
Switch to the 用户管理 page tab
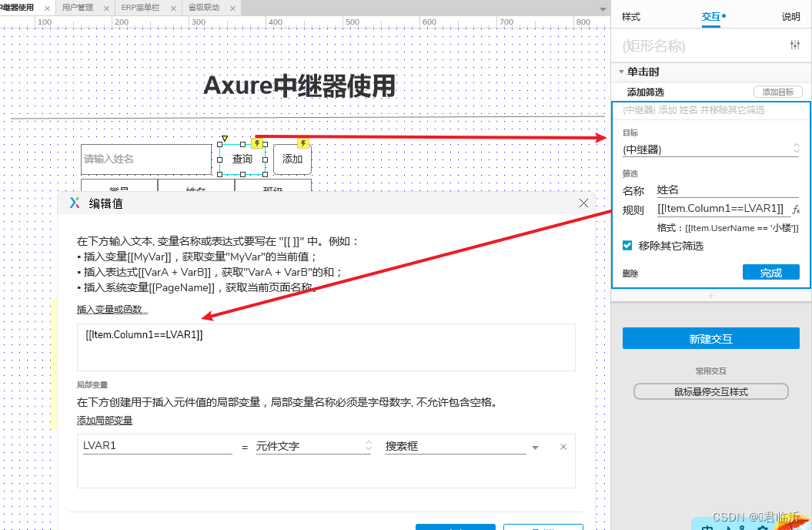pyautogui.click(x=78, y=8)
